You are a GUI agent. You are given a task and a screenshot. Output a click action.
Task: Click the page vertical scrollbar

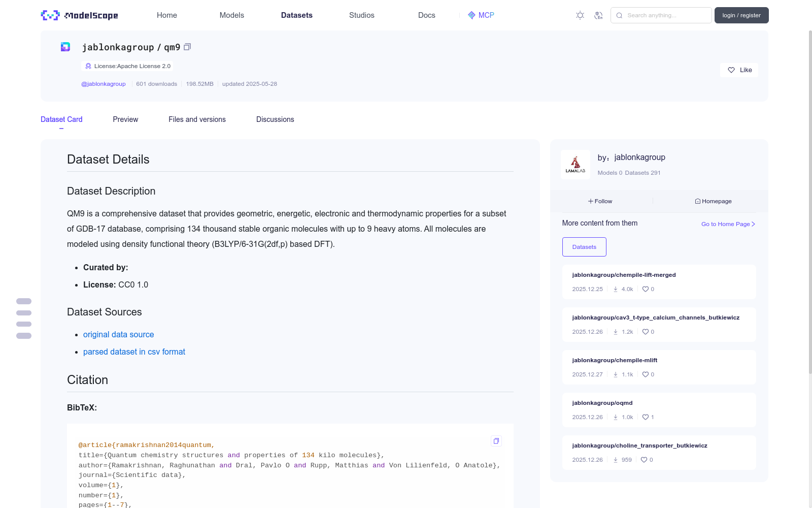pyautogui.click(x=810, y=203)
